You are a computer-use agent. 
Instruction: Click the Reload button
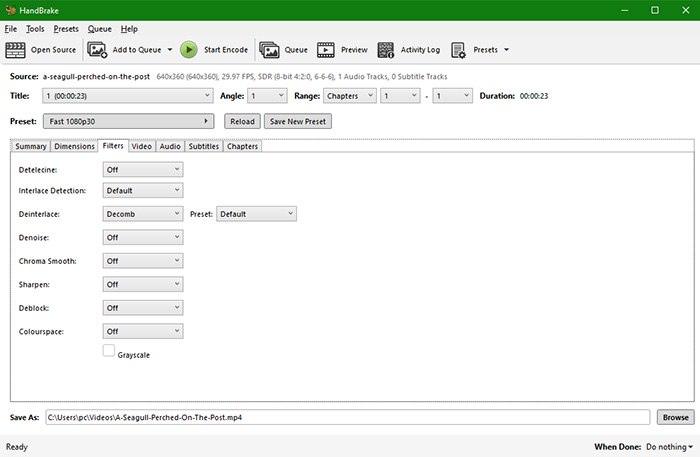[242, 121]
